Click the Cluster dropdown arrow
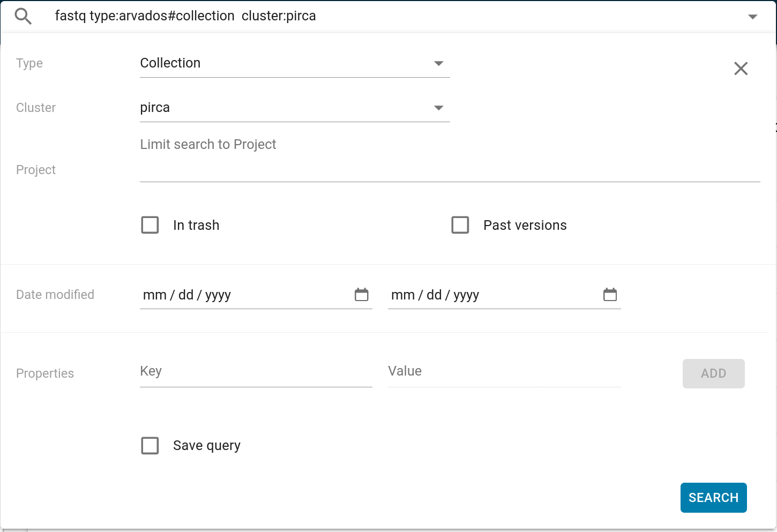This screenshot has width=777, height=532. coord(439,108)
